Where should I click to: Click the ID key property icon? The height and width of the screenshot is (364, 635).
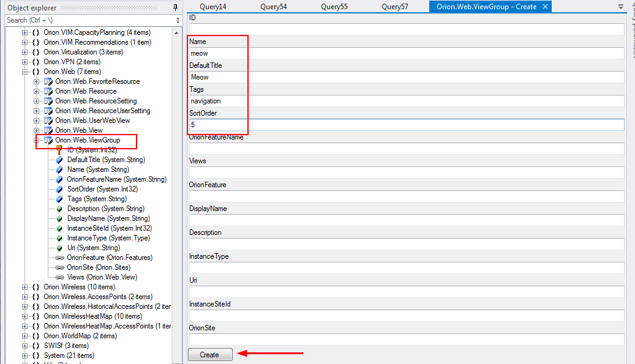coord(59,150)
